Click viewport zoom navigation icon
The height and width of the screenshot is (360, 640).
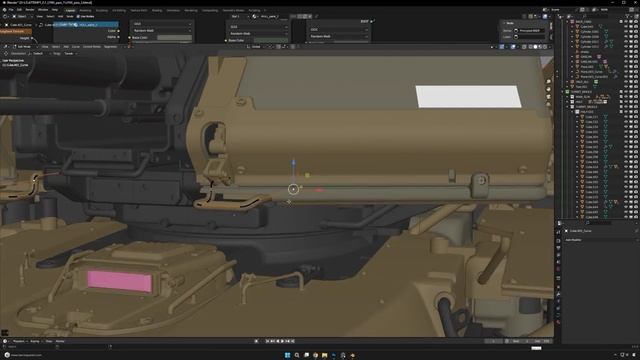(x=549, y=82)
